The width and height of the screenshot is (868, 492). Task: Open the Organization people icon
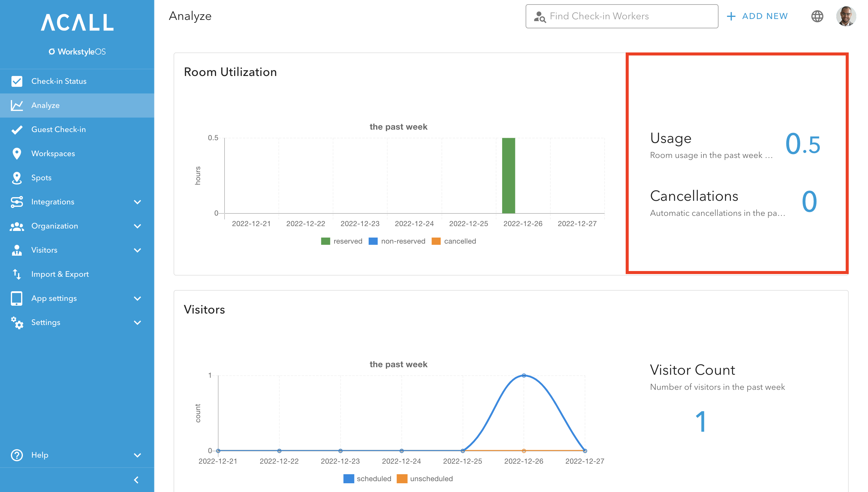(x=16, y=226)
